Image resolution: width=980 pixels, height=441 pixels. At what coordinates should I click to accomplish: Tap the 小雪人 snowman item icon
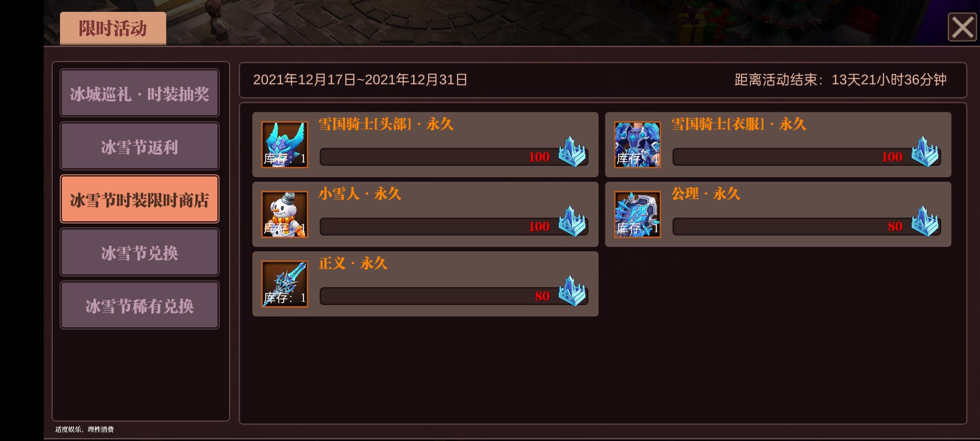pos(285,214)
